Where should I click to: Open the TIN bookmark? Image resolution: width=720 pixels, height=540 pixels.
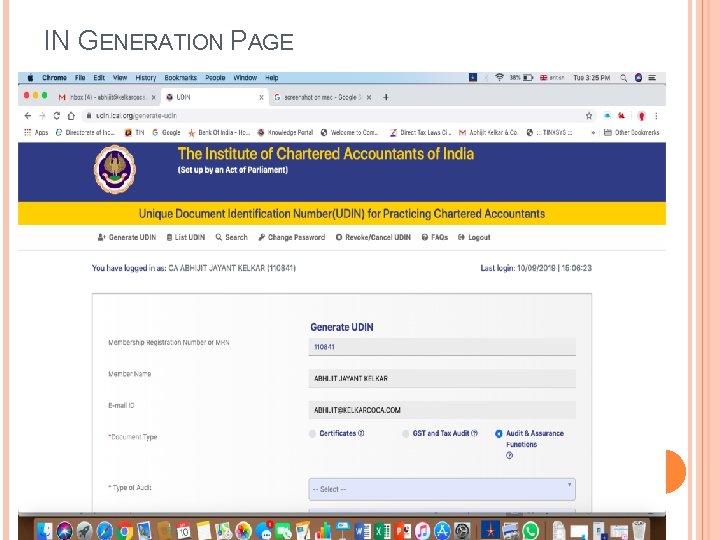point(135,132)
